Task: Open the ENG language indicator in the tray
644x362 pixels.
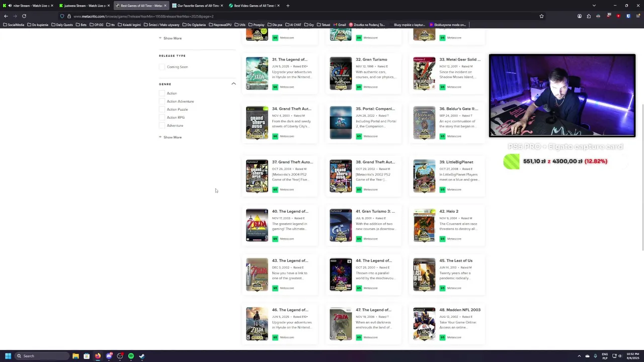Action: pos(605,356)
